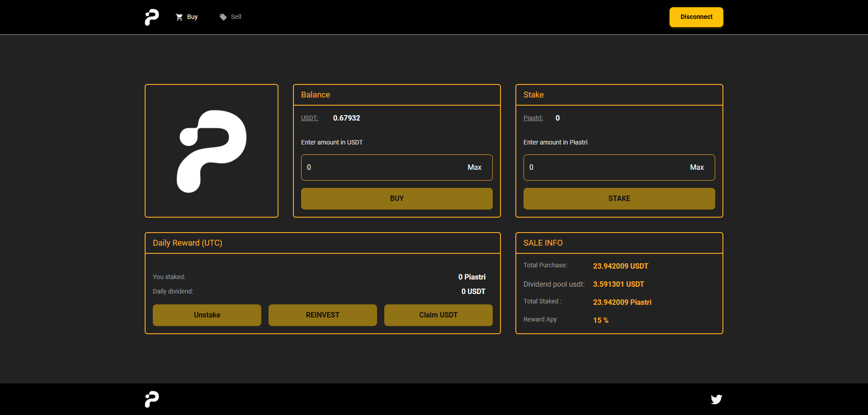Open the USDT link in Balance panel
Screen dimensions: 868x415
pyautogui.click(x=309, y=118)
